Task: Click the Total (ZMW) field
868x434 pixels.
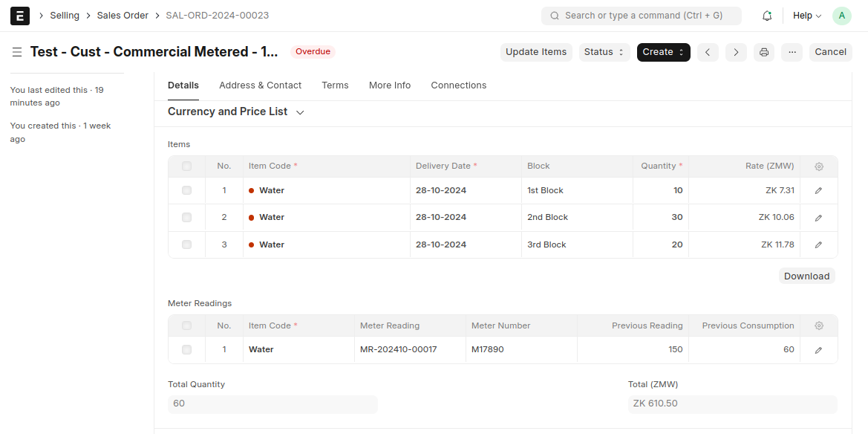Action: [732, 404]
